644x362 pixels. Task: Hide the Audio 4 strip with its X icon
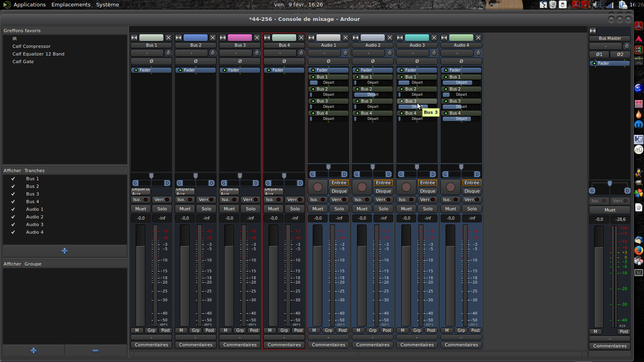pyautogui.click(x=478, y=37)
